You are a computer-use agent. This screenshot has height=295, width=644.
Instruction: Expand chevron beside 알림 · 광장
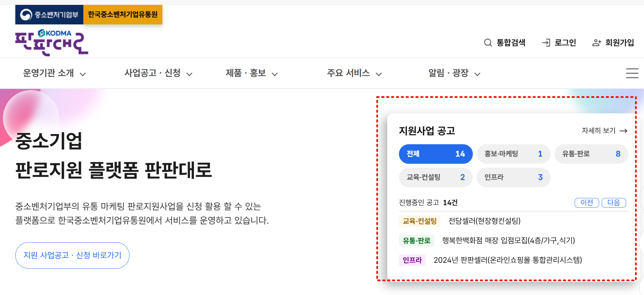click(x=477, y=74)
